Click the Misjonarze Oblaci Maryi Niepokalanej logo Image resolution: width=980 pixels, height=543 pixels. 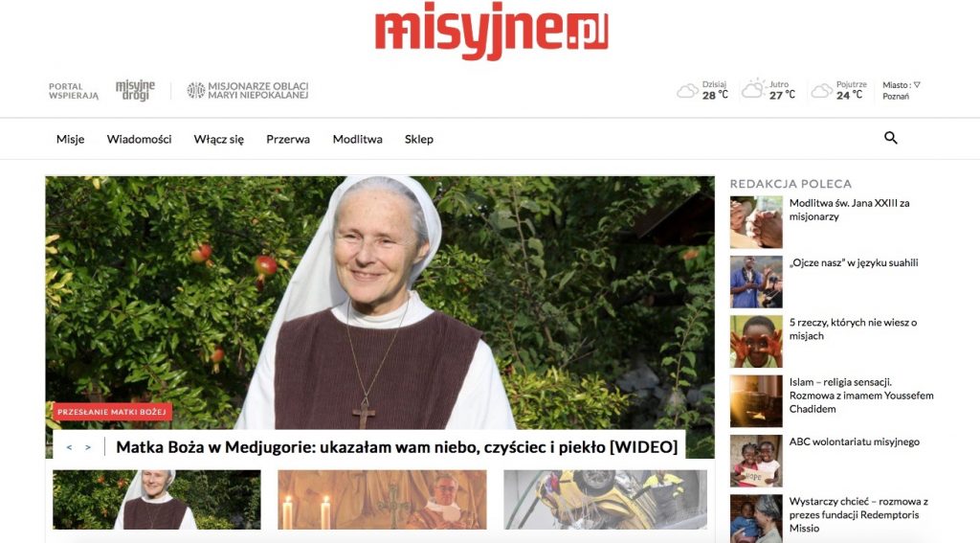pyautogui.click(x=248, y=90)
